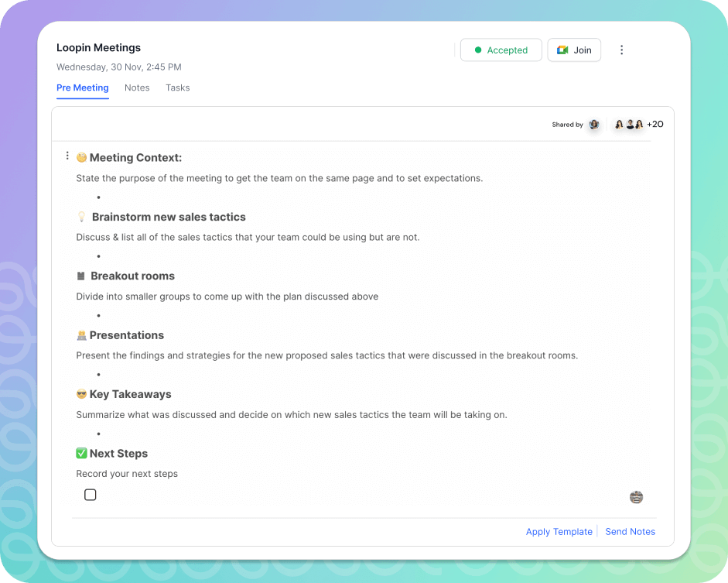
Task: Switch to the Notes tab
Action: click(137, 87)
